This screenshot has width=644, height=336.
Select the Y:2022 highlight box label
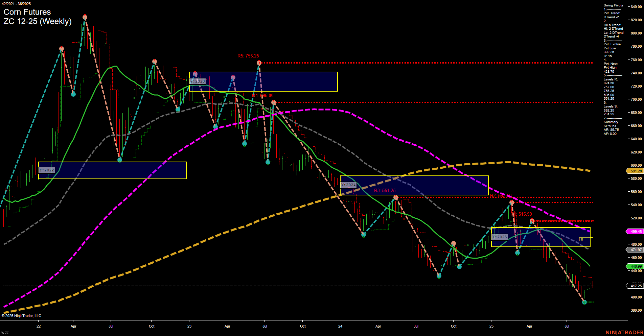click(47, 170)
